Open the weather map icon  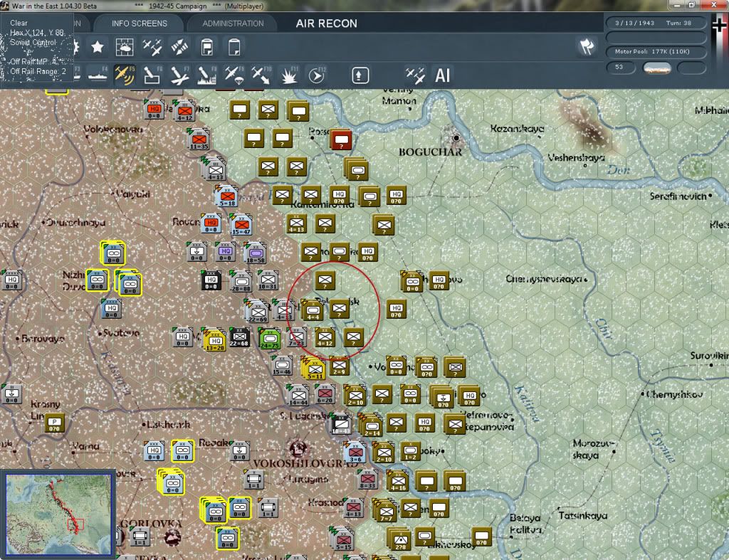point(125,47)
